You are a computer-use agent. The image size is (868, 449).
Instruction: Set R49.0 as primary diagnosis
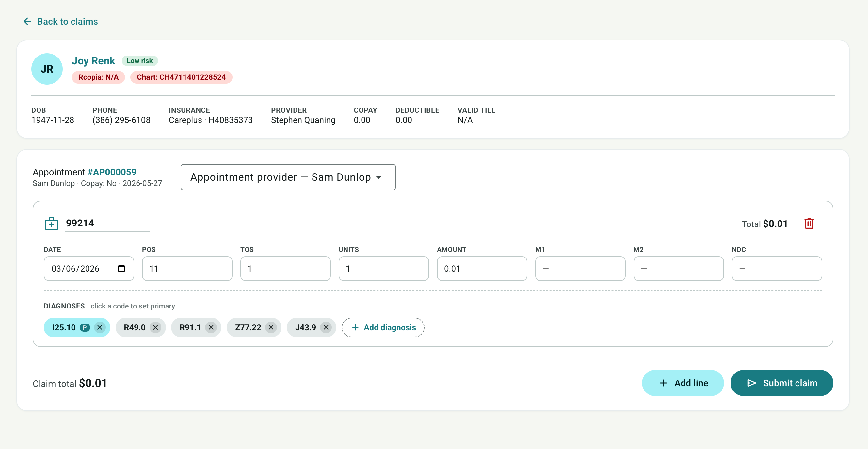(x=135, y=327)
